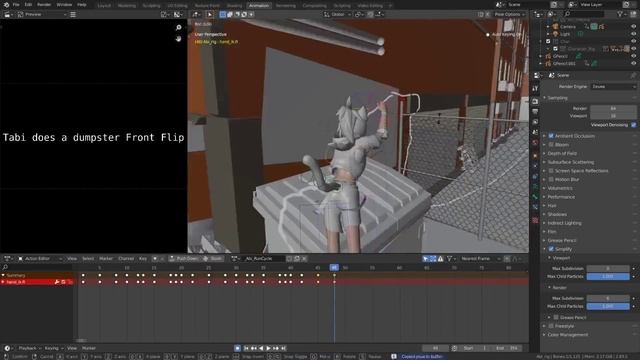Open the Keying popover in the timeline
The image size is (640, 360).
click(53, 348)
